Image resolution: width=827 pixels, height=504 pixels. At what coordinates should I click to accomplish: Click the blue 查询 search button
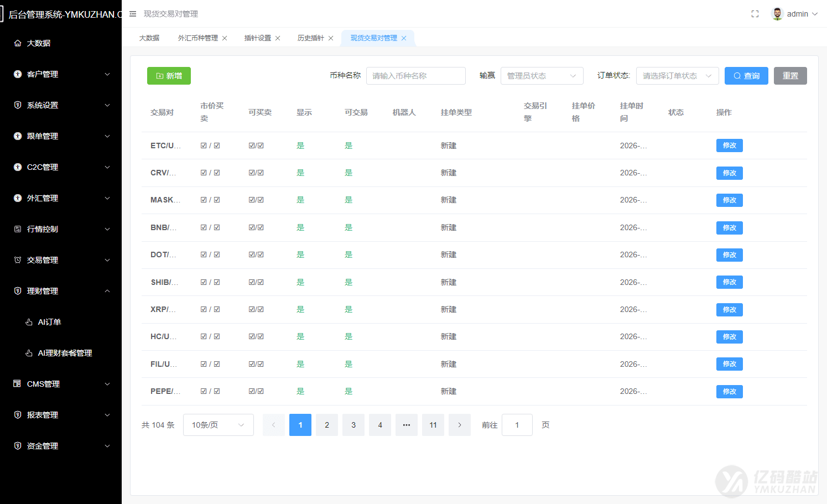coord(746,76)
